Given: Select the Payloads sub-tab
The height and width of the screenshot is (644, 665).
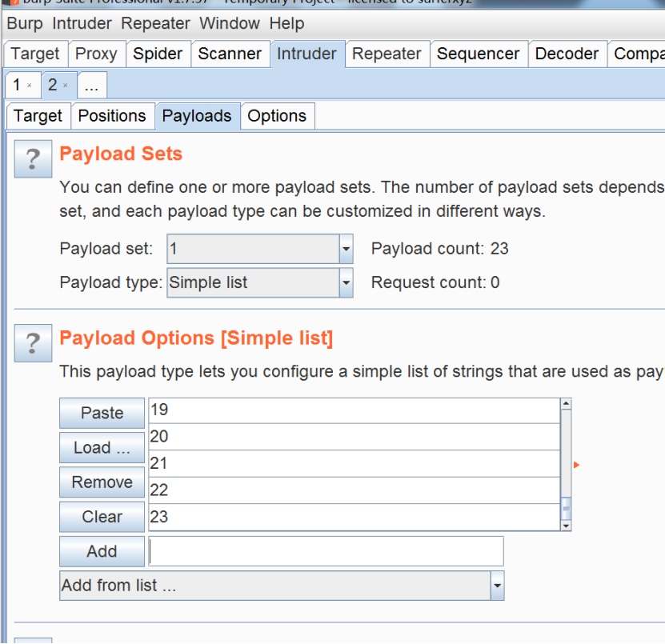Looking at the screenshot, I should (197, 116).
